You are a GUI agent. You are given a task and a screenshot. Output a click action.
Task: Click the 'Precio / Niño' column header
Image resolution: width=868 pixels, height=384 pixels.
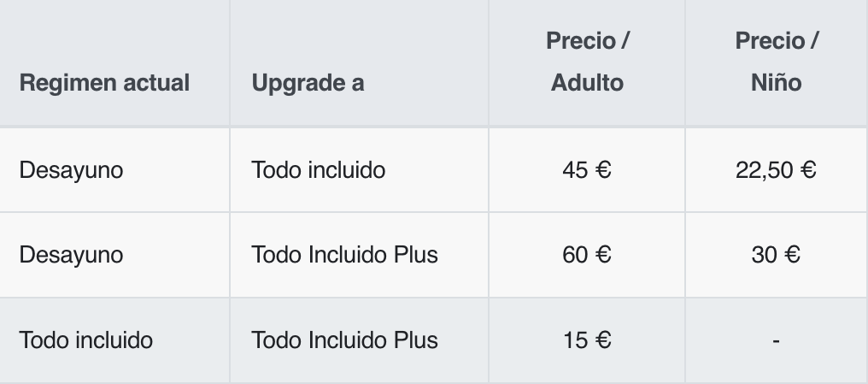click(x=776, y=62)
